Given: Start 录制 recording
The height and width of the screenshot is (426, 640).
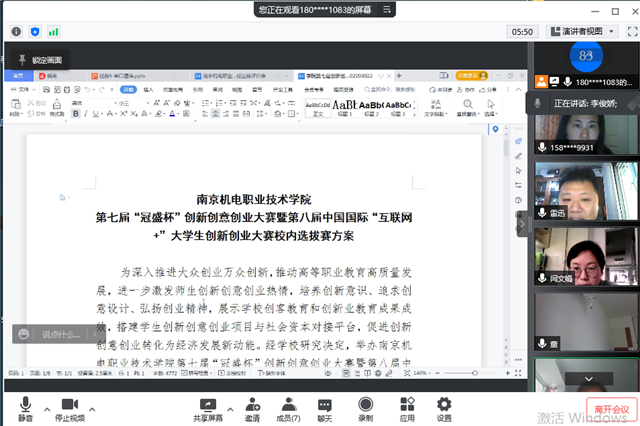Looking at the screenshot, I should [x=365, y=403].
